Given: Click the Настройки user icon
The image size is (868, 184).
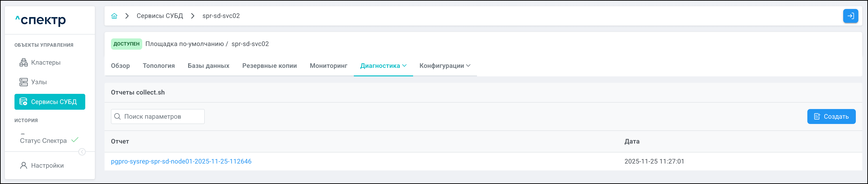Looking at the screenshot, I should click(24, 165).
